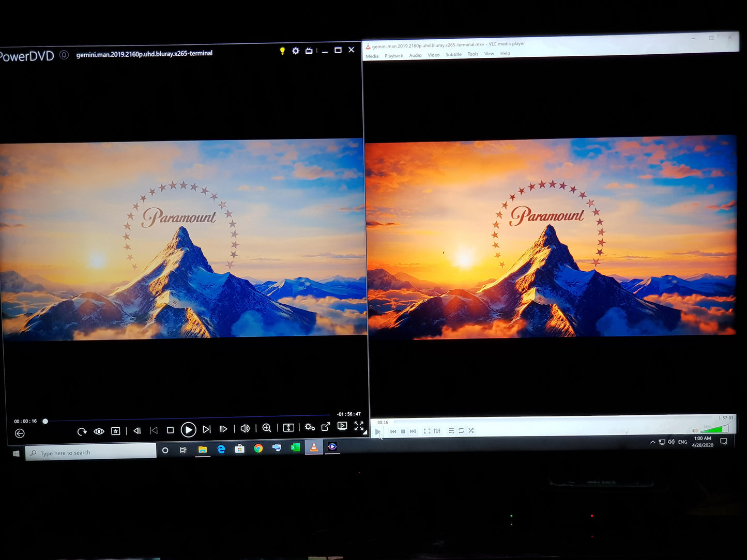The height and width of the screenshot is (560, 747).
Task: Open the VLC Media menu
Action: click(x=372, y=56)
